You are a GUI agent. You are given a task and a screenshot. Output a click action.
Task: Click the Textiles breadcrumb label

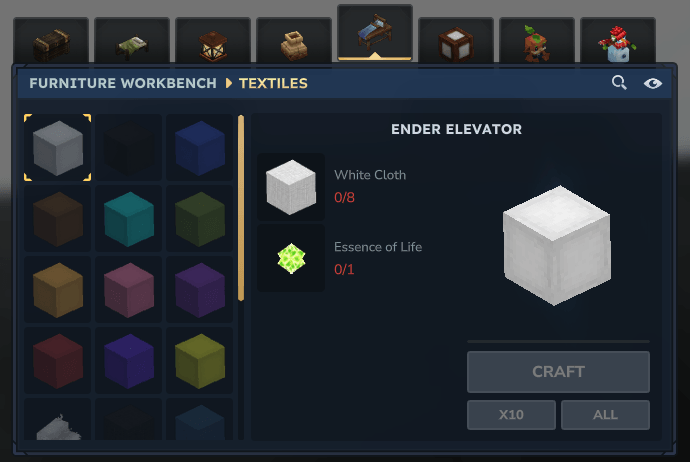click(x=273, y=83)
